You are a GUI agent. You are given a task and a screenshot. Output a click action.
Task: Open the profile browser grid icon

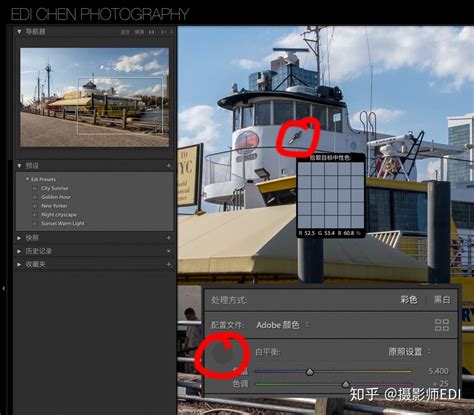point(442,325)
